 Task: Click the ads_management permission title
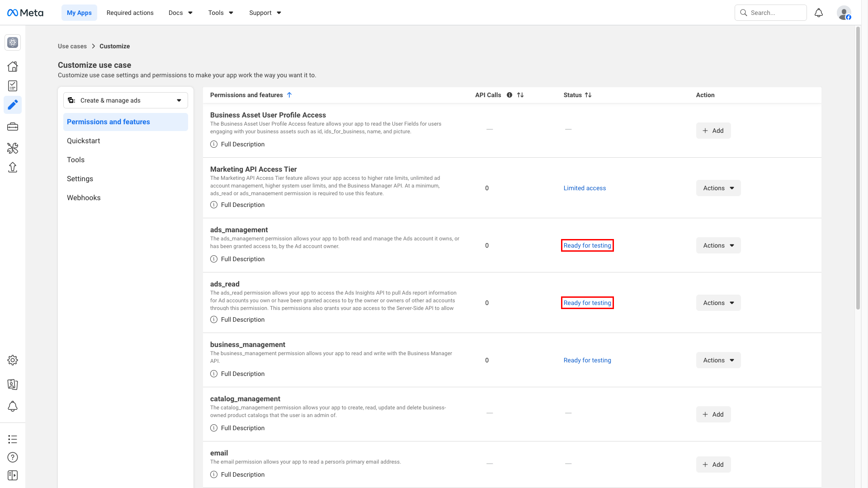click(239, 230)
